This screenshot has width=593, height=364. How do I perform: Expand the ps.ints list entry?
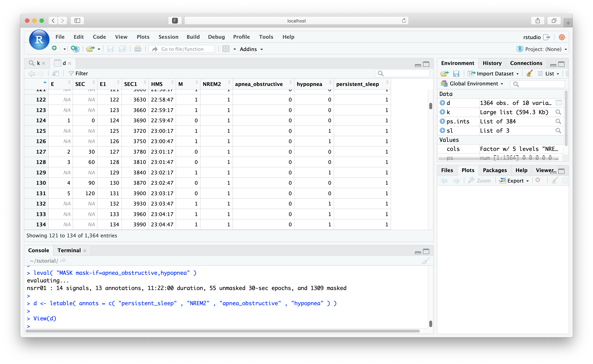[442, 121]
